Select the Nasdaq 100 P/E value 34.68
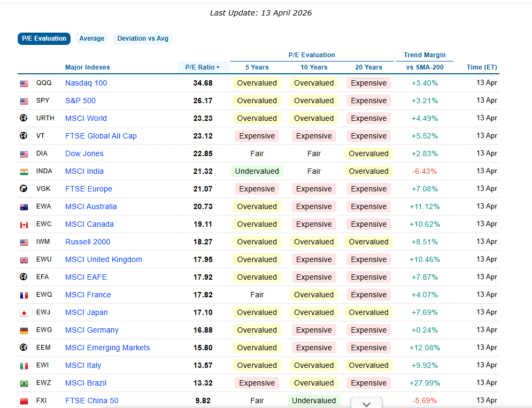Screen dimensions: 532x408 203,83
